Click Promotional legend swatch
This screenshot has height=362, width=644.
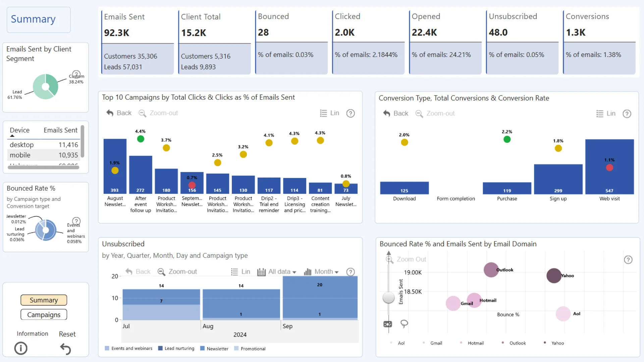tap(236, 348)
